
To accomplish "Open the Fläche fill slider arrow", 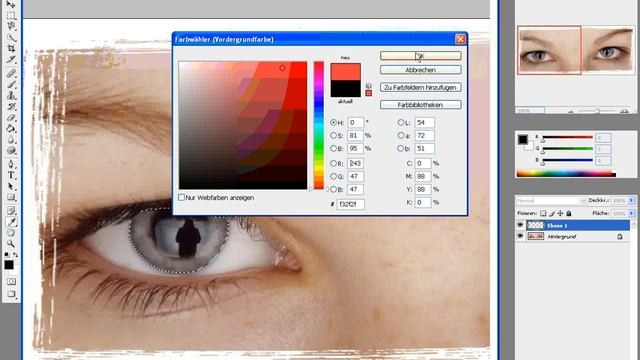I will pos(632,213).
